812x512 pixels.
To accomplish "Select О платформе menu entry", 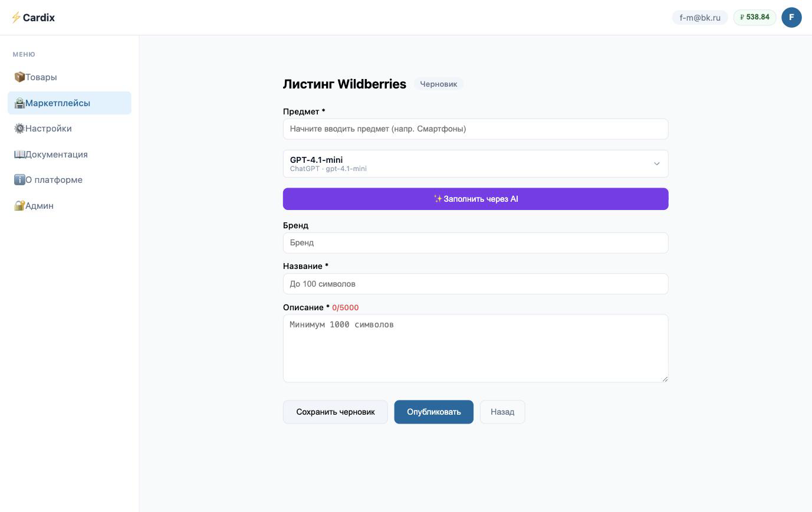I will point(69,180).
